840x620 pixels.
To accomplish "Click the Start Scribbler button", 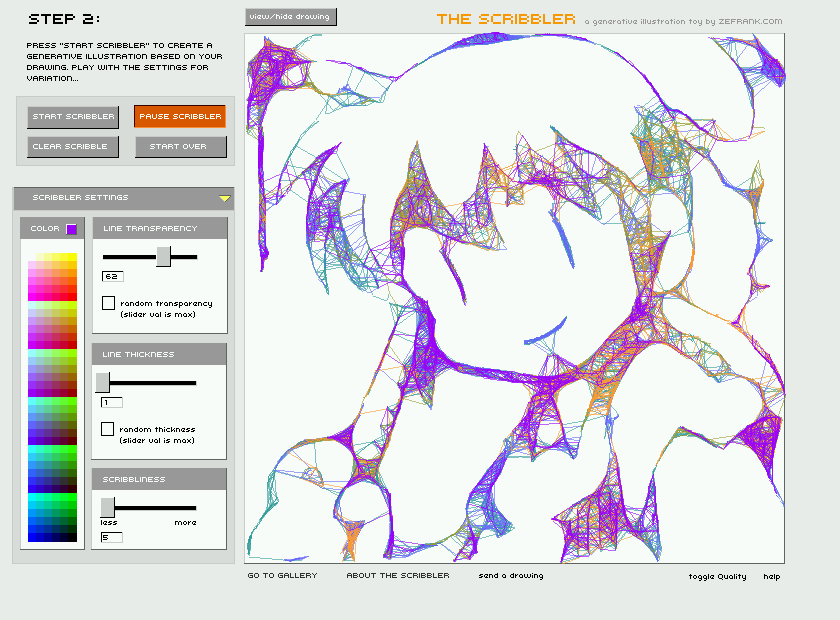I will point(73,117).
